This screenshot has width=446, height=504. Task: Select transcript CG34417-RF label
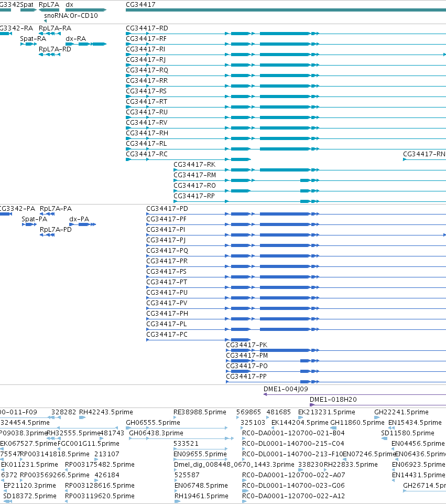[x=146, y=39]
